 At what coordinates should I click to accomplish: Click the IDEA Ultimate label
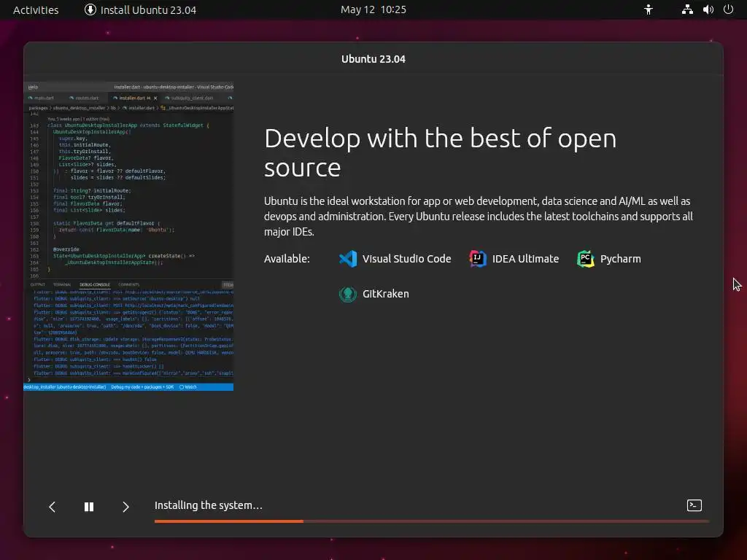point(525,259)
